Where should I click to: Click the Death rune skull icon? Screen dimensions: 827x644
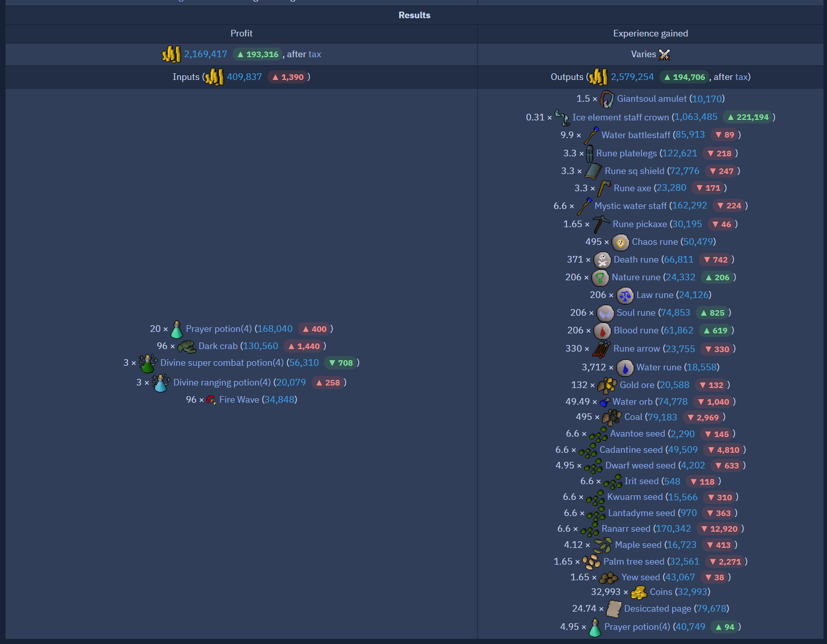pos(602,260)
